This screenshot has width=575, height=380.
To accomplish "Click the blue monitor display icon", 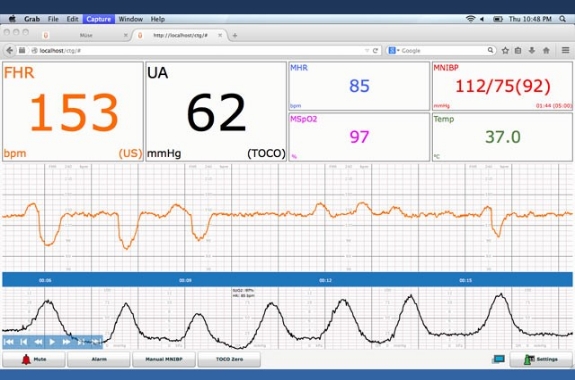I will tap(498, 359).
